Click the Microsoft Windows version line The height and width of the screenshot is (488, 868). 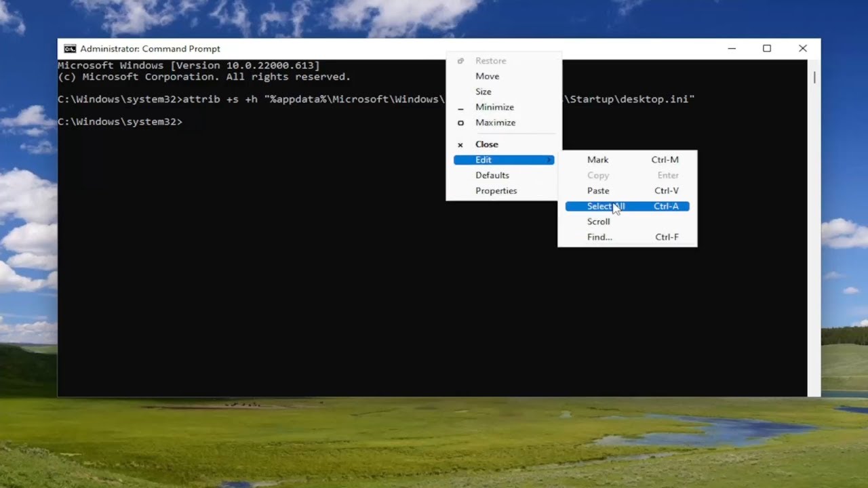coord(189,66)
